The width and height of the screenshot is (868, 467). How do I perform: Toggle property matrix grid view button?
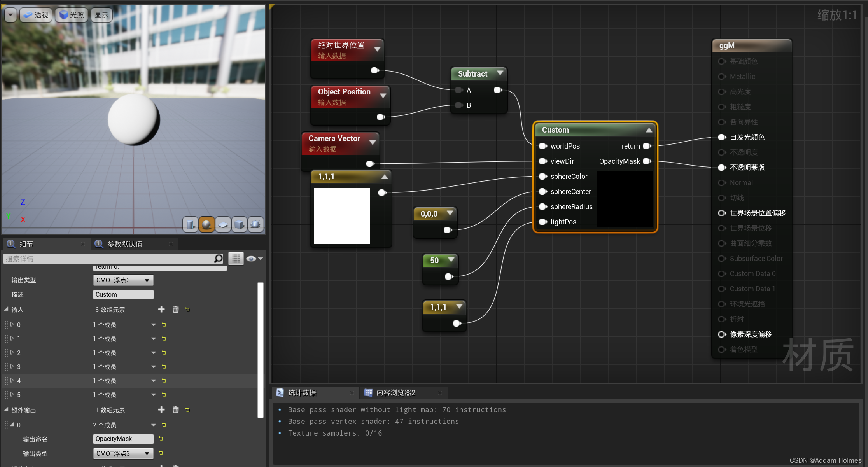[236, 259]
